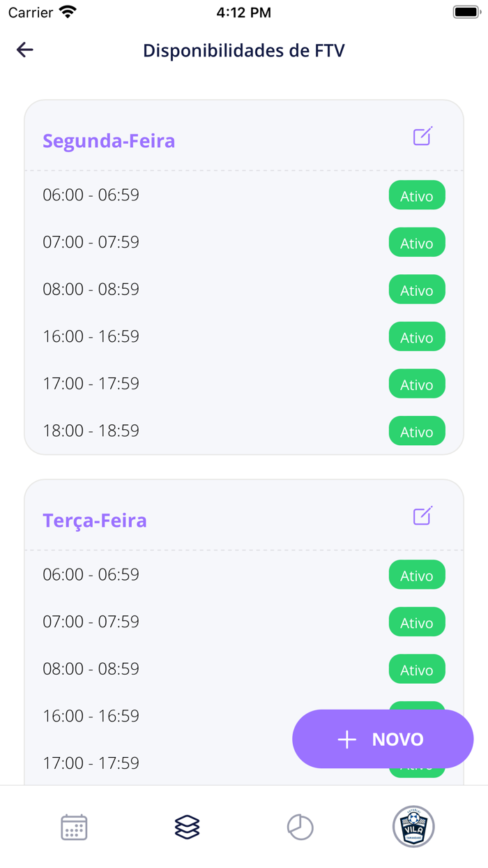Open the pie chart statistics tab
The height and width of the screenshot is (868, 488).
coord(300,827)
